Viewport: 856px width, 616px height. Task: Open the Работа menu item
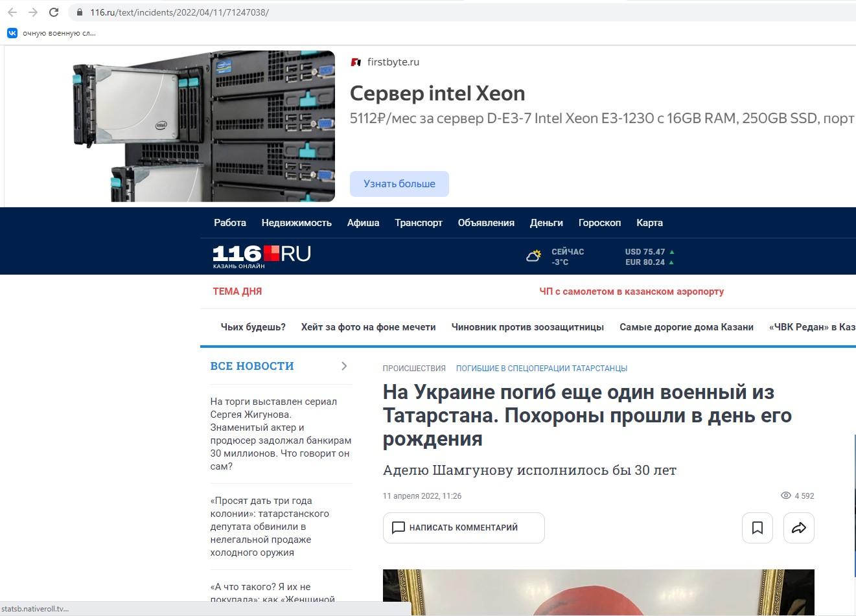pyautogui.click(x=230, y=223)
